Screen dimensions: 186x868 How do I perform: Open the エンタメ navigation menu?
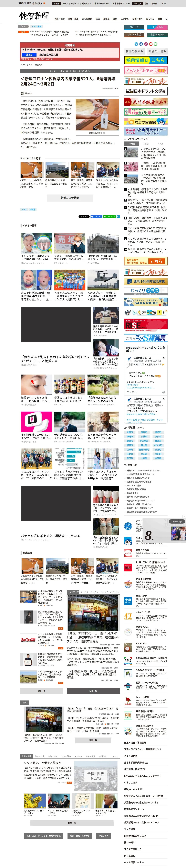[125, 19]
